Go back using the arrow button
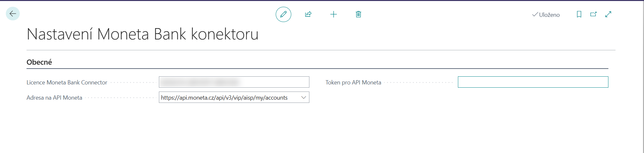Image resolution: width=644 pixels, height=153 pixels. click(x=13, y=14)
